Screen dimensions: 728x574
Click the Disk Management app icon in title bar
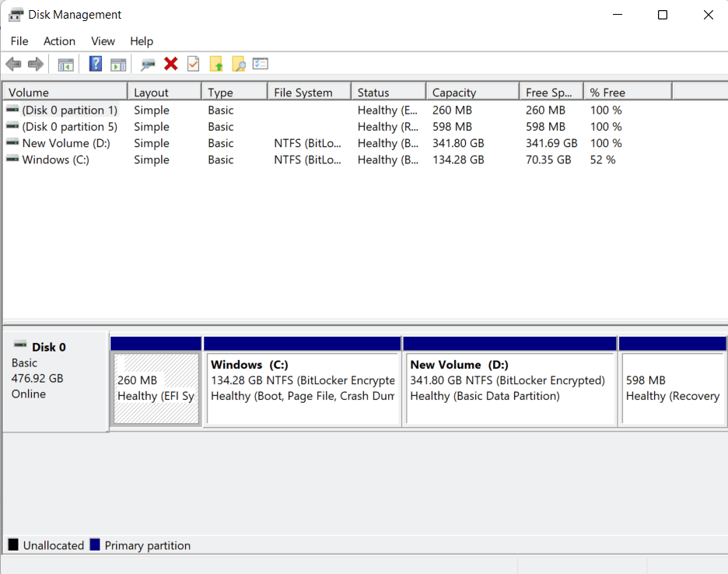[16, 15]
